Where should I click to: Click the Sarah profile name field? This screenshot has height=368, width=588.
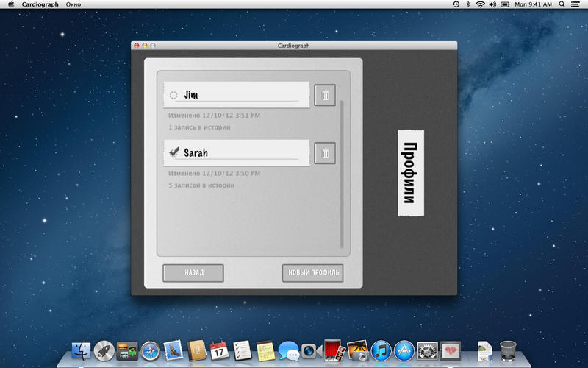[237, 153]
